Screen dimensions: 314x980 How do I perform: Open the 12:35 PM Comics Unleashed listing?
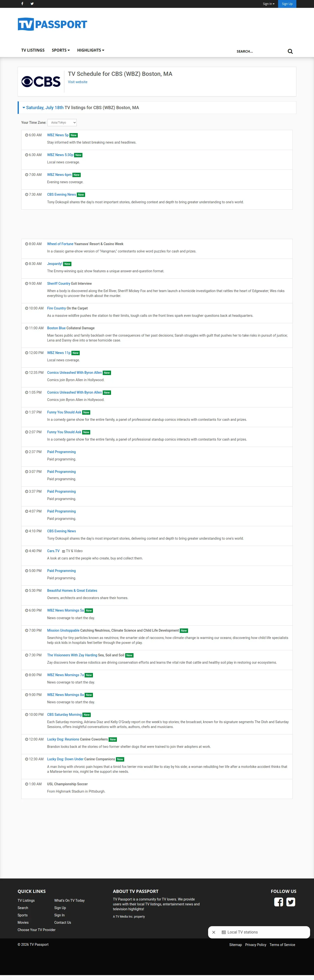coord(75,372)
